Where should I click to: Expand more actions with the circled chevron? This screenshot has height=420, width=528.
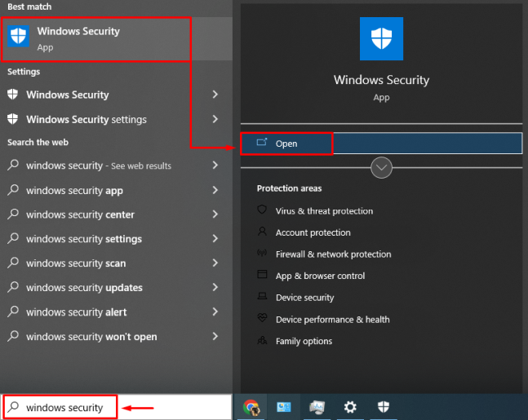pyautogui.click(x=381, y=167)
